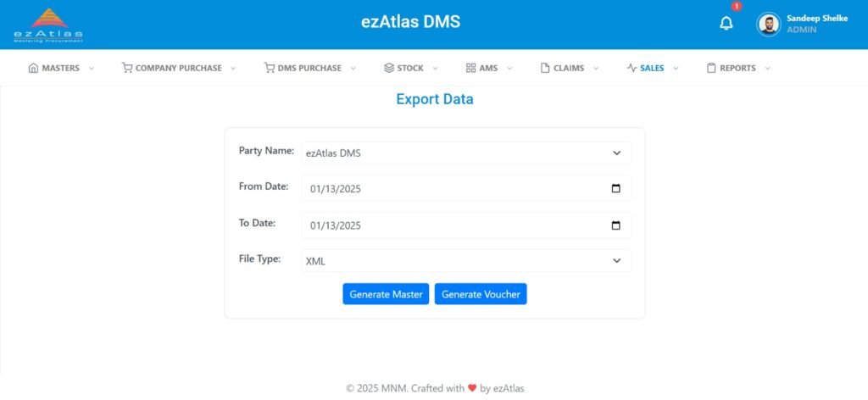Expand the Masters chevron arrow
The height and width of the screenshot is (400, 868).
92,69
